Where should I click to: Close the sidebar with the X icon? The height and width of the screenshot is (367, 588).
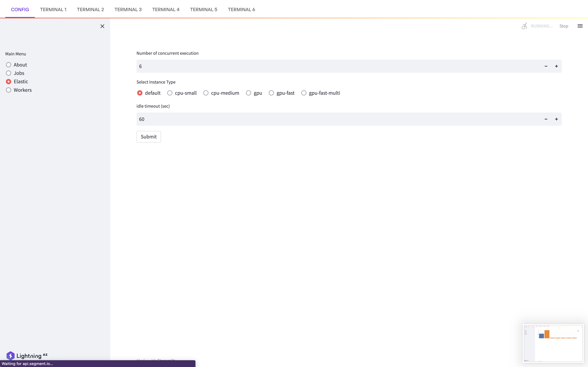102,26
